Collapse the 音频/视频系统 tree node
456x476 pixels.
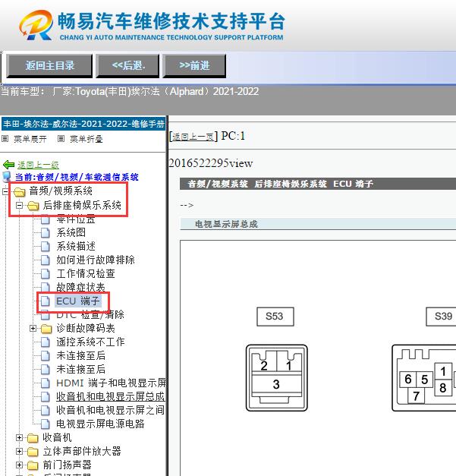5,191
